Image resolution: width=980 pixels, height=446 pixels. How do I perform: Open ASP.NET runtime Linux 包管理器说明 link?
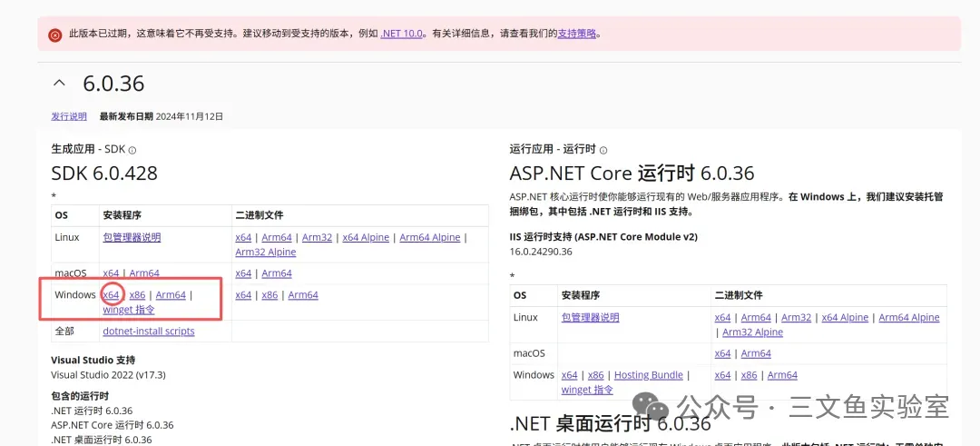click(591, 317)
